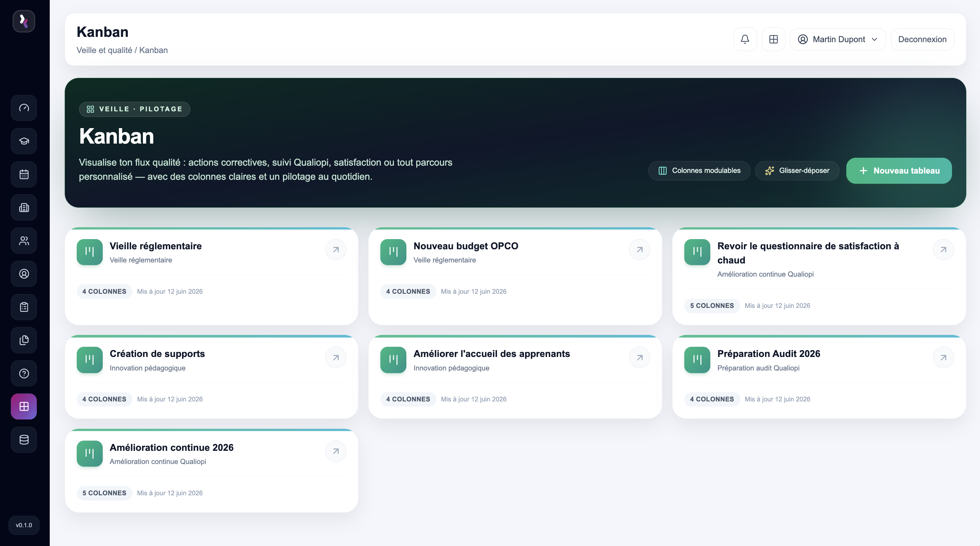This screenshot has width=980, height=546.
Task: Click the Glisser-déposer chip
Action: (x=797, y=171)
